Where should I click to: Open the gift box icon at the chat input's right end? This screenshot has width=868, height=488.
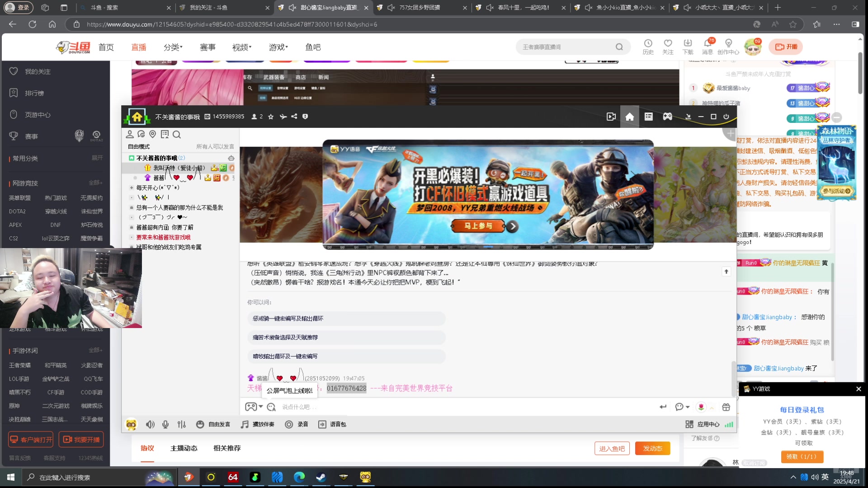tap(726, 407)
